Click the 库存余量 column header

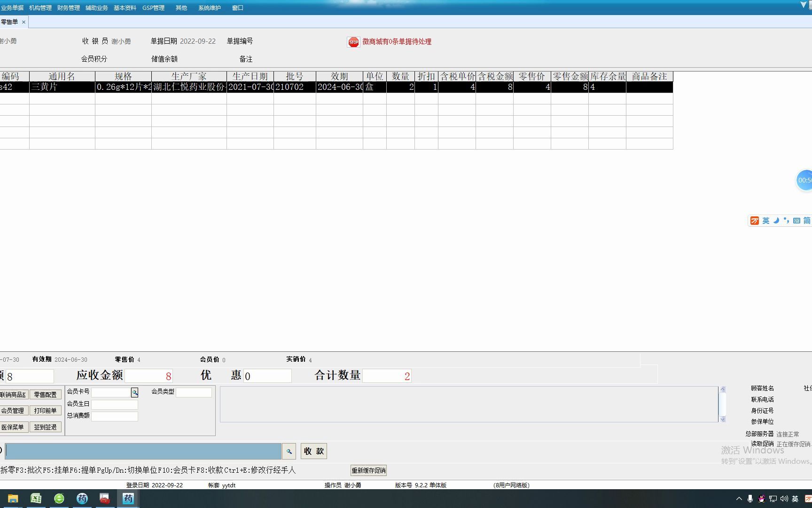pyautogui.click(x=607, y=76)
